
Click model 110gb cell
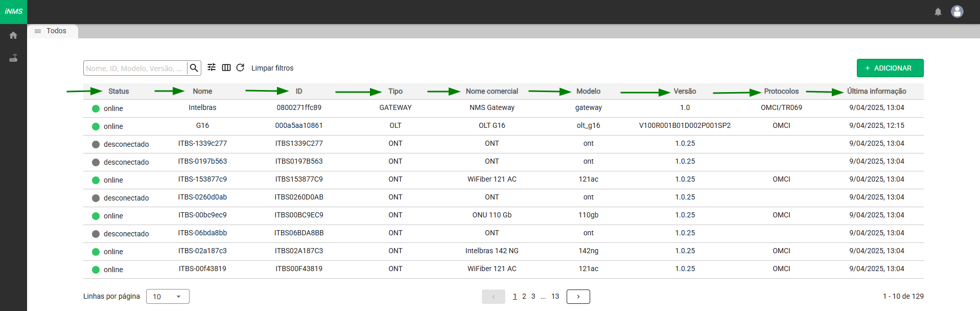click(x=589, y=215)
